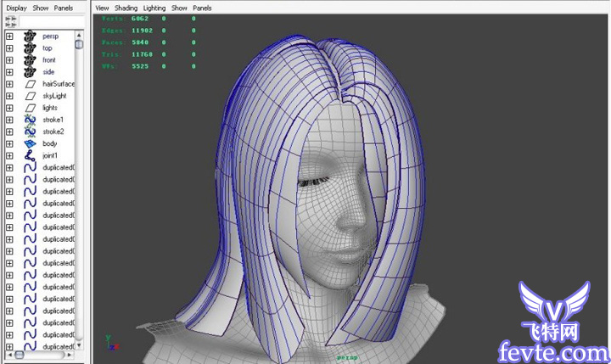Image resolution: width=611 pixels, height=364 pixels.
Task: Click the stroke2 paint effects icon
Action: 30,132
